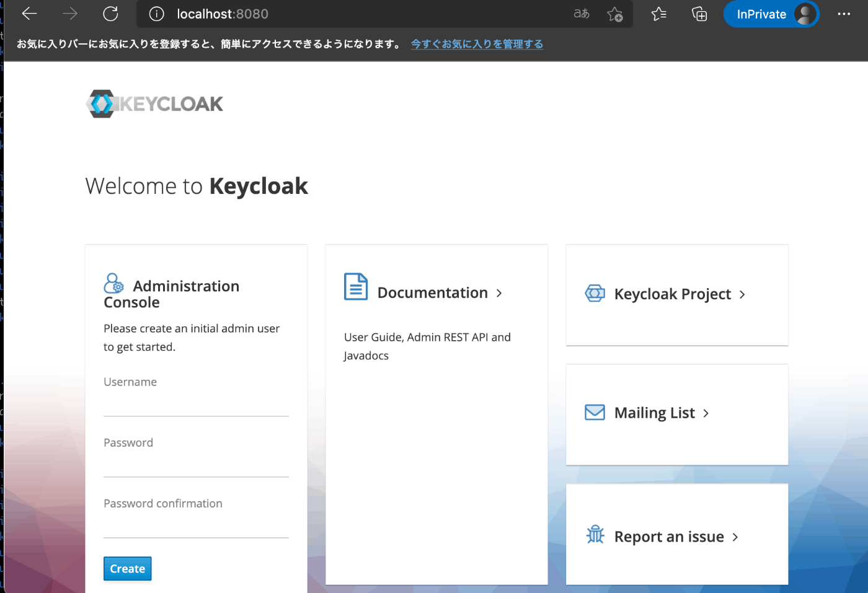Focus the Password confirmation input field
This screenshot has width=868, height=593.
point(196,526)
